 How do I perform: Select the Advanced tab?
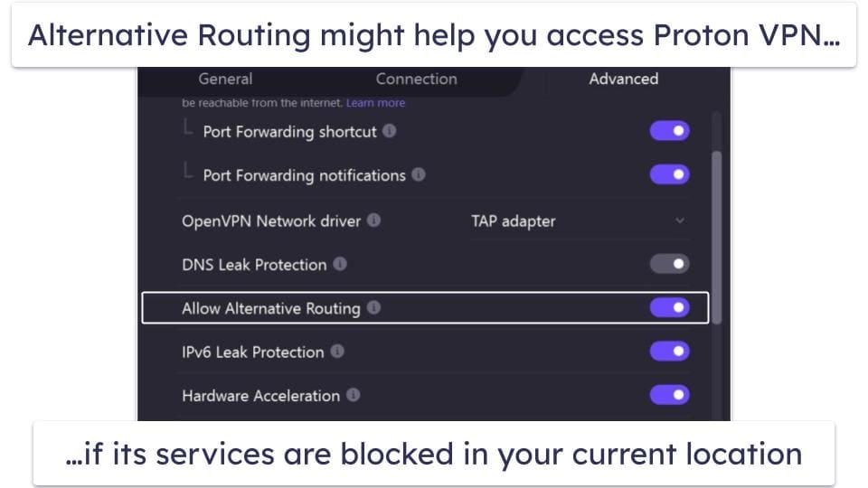point(623,79)
